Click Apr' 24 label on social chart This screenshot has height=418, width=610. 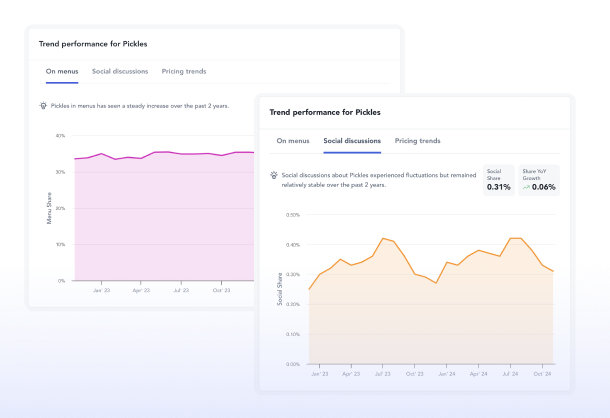coord(478,374)
